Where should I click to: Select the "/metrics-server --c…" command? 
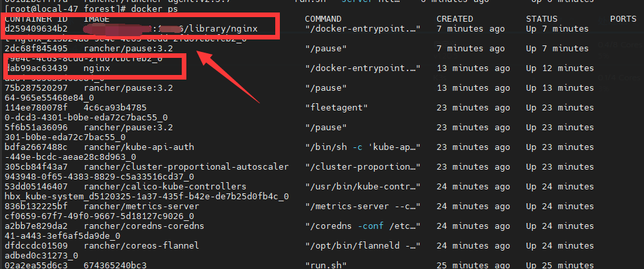pos(363,207)
